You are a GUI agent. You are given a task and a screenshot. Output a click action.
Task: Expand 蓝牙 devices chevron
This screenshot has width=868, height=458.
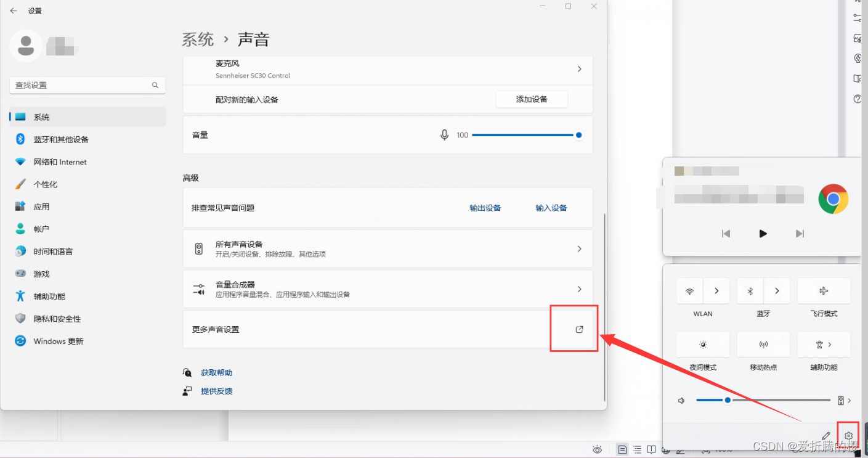(x=777, y=291)
